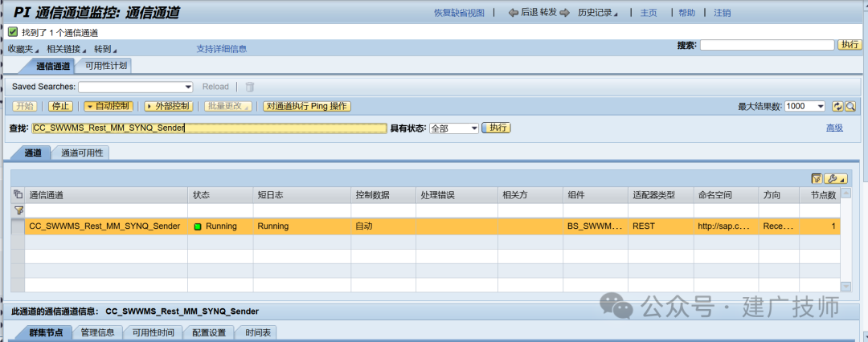868x342 pixels.
Task: Click the 恢复缺省视图 link
Action: tap(459, 13)
